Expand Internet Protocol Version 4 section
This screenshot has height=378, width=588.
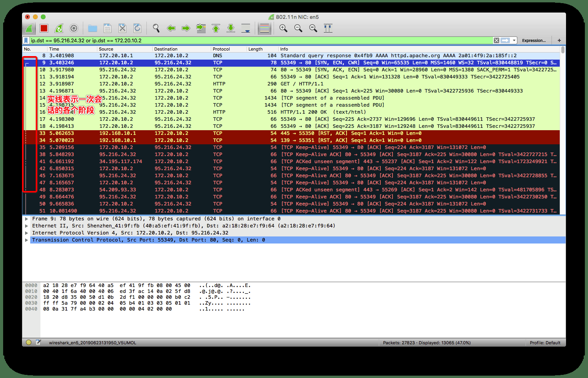coord(27,233)
